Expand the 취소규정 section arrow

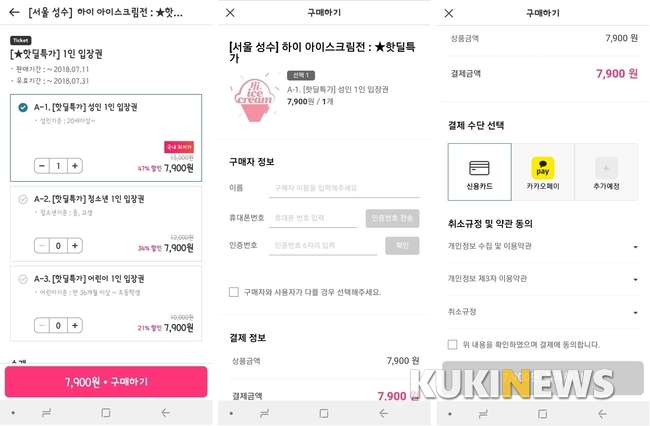click(x=635, y=312)
